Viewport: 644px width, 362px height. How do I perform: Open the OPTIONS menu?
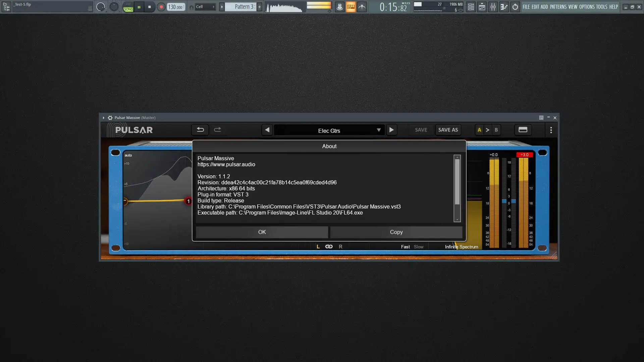coord(588,7)
